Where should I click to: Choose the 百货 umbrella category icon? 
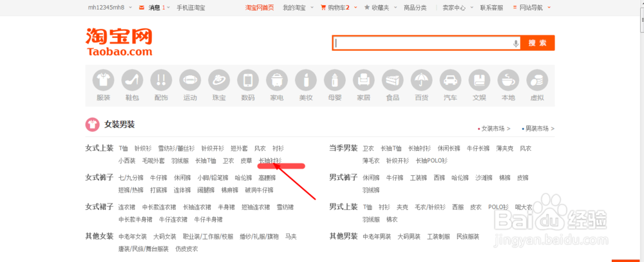pyautogui.click(x=421, y=80)
